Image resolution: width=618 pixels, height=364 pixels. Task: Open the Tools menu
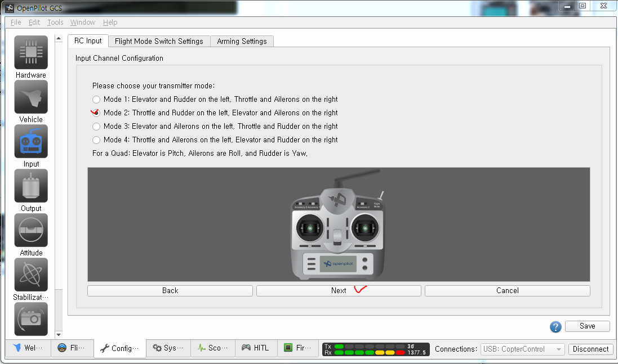point(55,23)
